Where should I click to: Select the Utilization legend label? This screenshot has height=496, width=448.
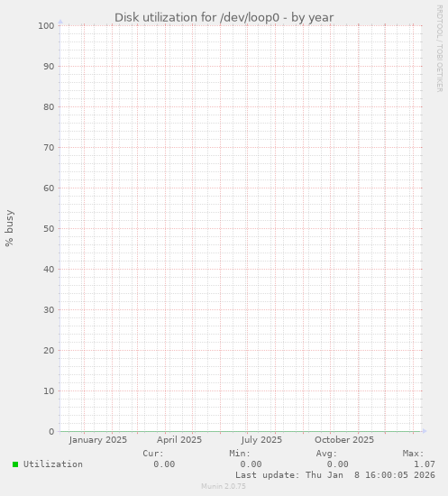(x=53, y=464)
